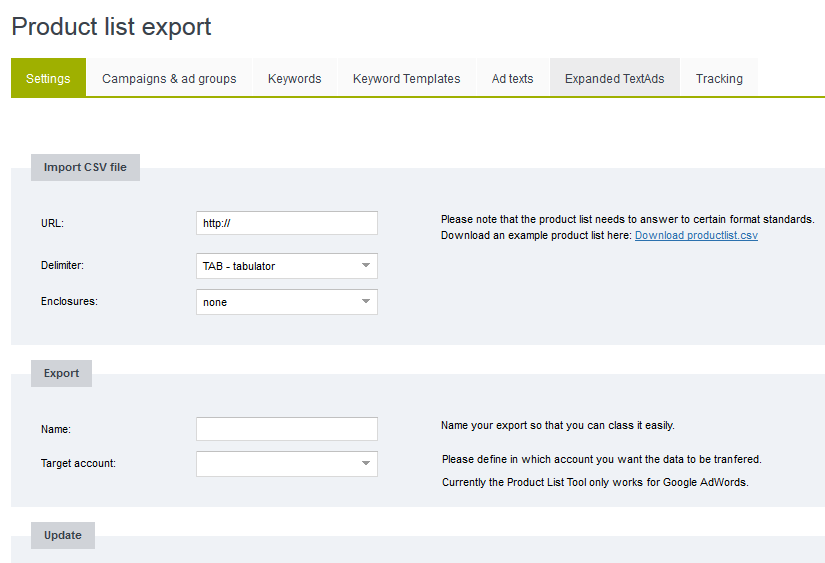Switch to the Campaigns & ad groups tab
Screen dimensions: 825x563
[x=169, y=78]
